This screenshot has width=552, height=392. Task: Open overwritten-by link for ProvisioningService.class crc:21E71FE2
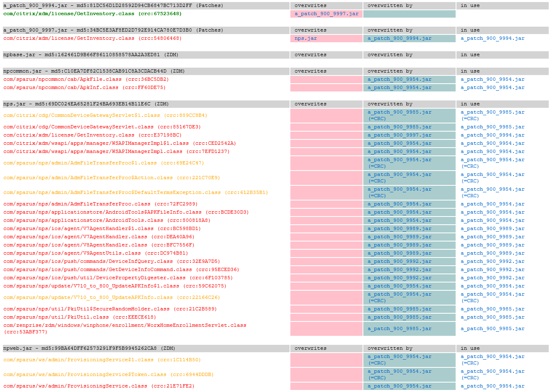399,386
